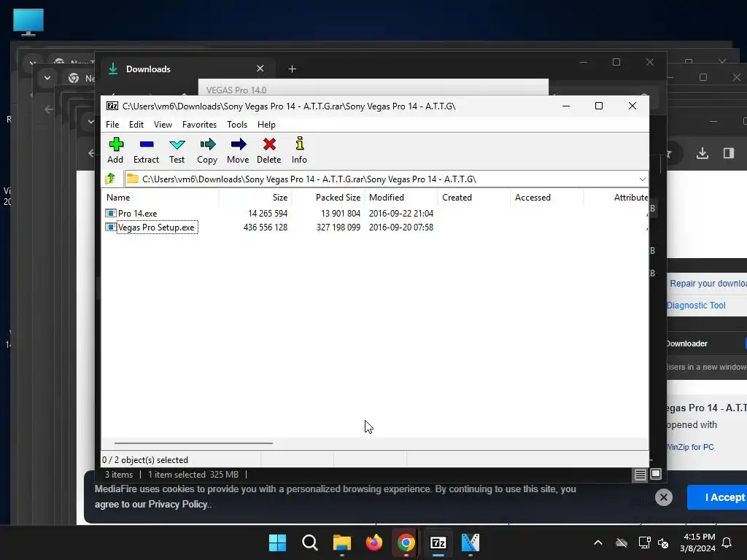Open the Privacy Policy link
Viewport: 747px width, 560px height.
click(178, 505)
